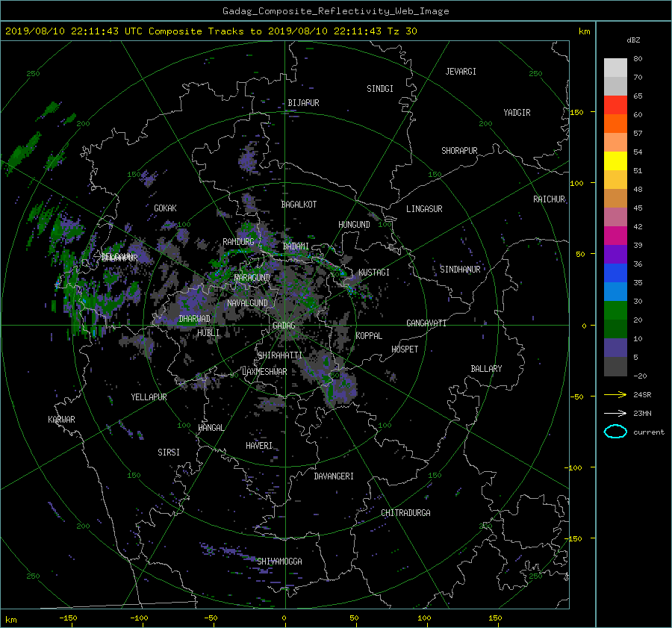This screenshot has width=672, height=628.
Task: Click the HOSPET city label
Action: point(405,349)
